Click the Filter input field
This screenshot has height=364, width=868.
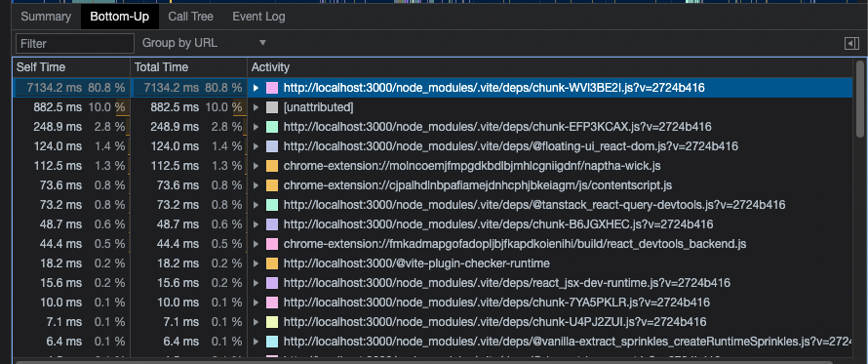pyautogui.click(x=75, y=43)
